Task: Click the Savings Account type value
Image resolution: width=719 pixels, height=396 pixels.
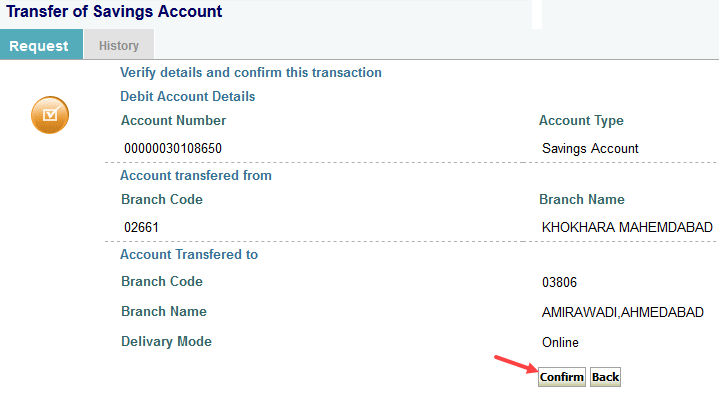Action: pos(590,148)
